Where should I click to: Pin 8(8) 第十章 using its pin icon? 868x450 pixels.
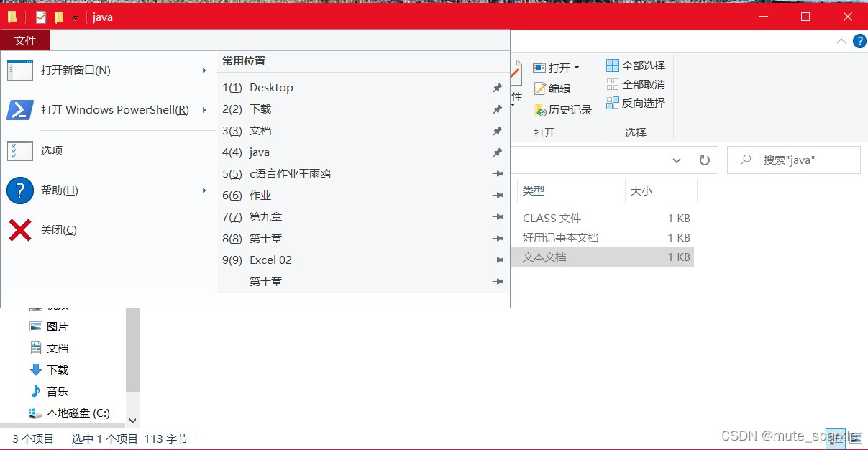pos(497,239)
